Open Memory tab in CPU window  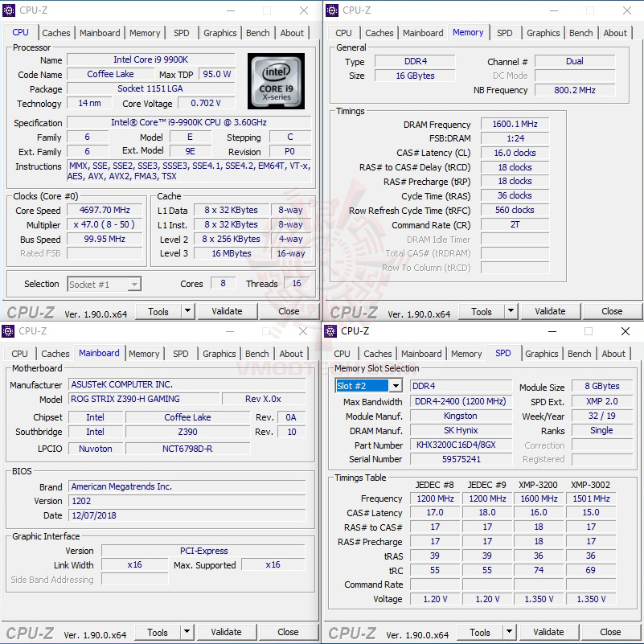(x=145, y=33)
